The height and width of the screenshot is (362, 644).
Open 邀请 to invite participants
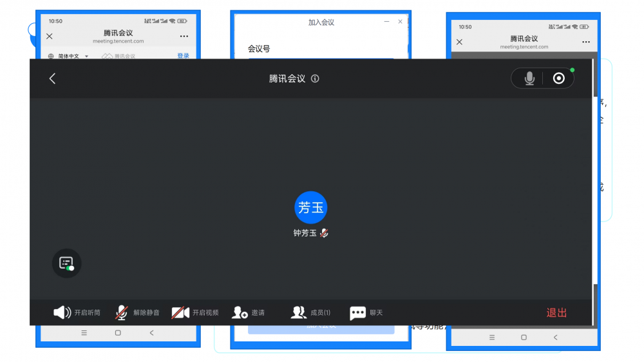248,312
